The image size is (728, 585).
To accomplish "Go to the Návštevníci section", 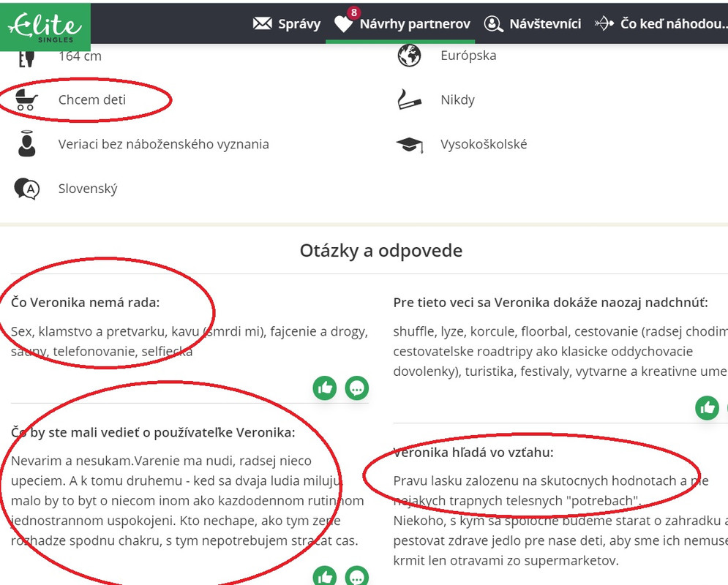I will (545, 23).
